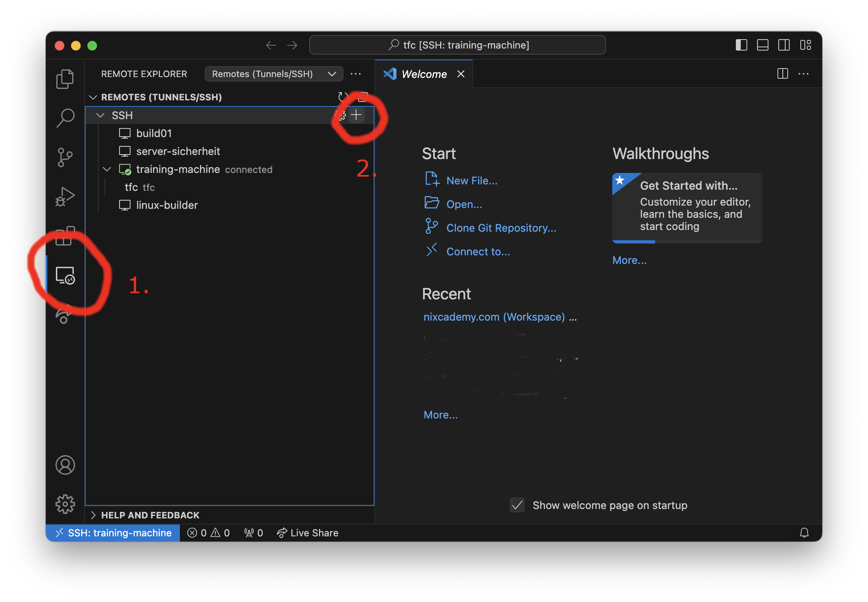Click the command center search bar

(457, 45)
